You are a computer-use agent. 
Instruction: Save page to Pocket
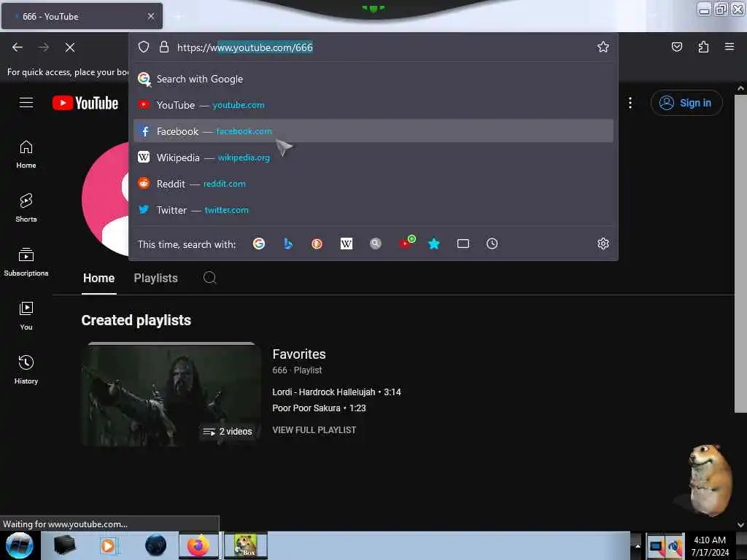(676, 47)
